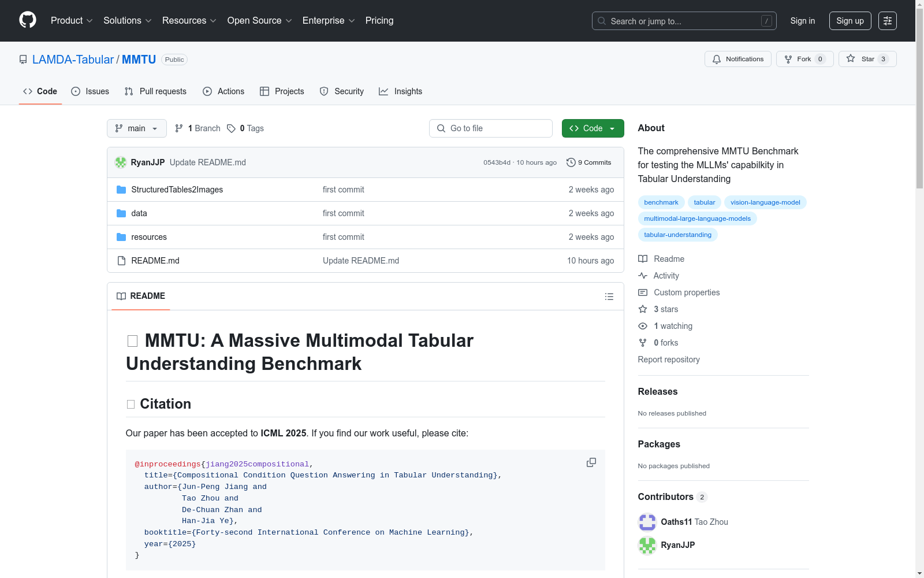
Task: Open the benchmark topic tag
Action: [x=661, y=202]
